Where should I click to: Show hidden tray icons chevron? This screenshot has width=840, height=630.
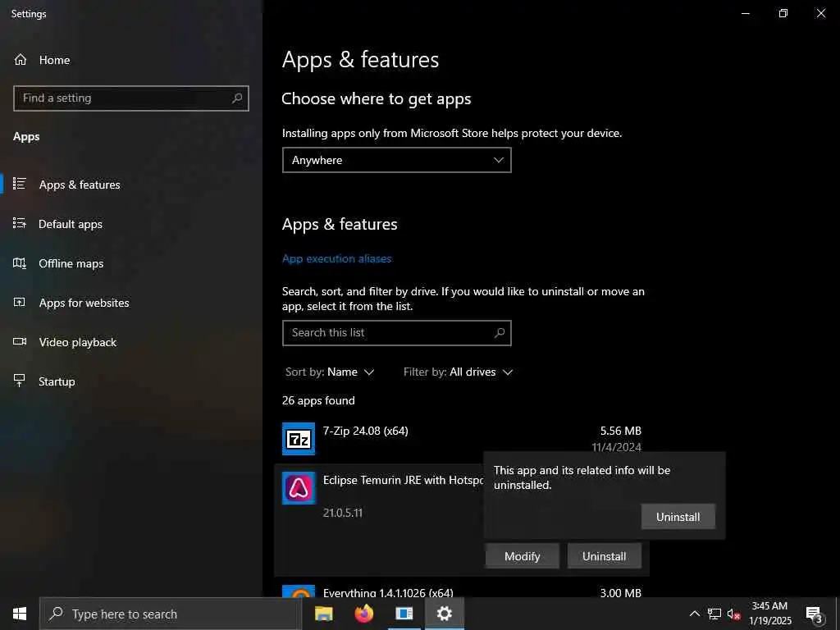click(x=694, y=614)
